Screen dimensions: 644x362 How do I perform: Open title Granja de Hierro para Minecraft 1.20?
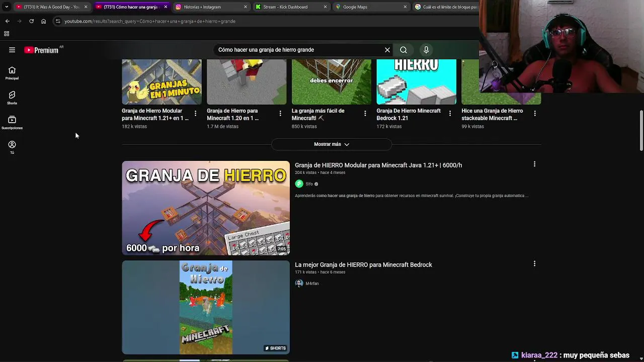click(233, 114)
